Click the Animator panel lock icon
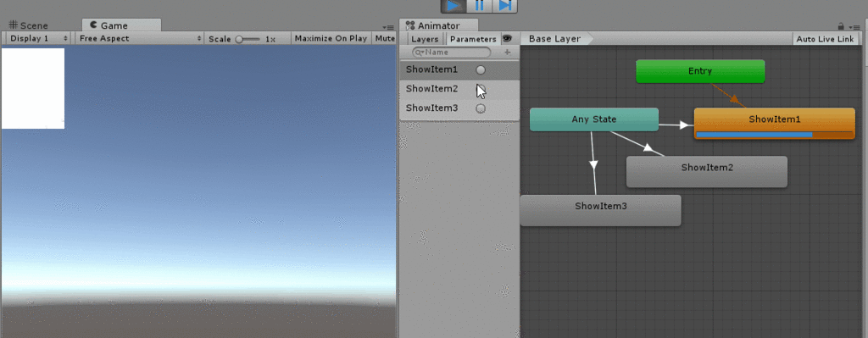Screen dimensions: 868x338 pos(841,26)
